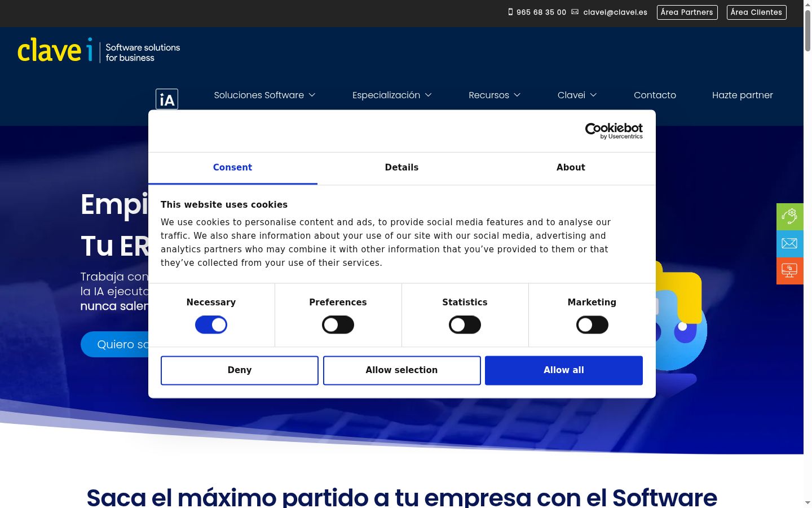
Task: Open the Contacto menu item
Action: [655, 95]
